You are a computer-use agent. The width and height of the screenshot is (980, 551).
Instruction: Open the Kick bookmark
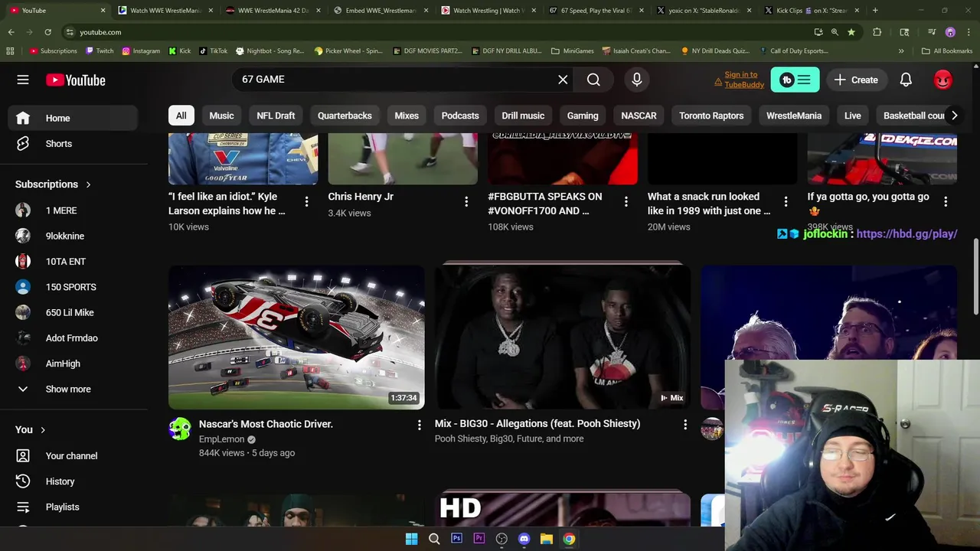178,51
